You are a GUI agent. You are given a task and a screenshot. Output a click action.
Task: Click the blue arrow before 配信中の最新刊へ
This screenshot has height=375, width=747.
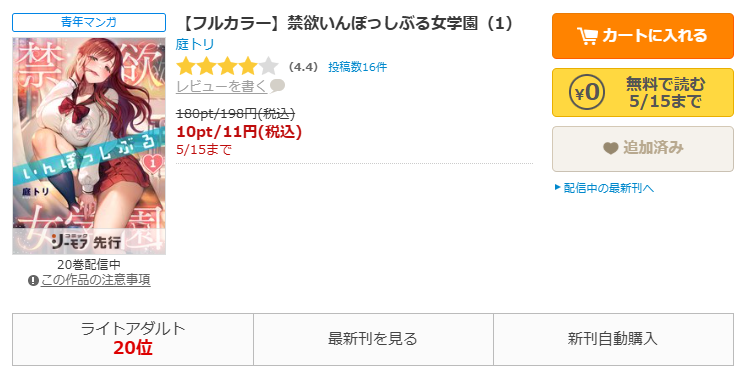pyautogui.click(x=557, y=187)
